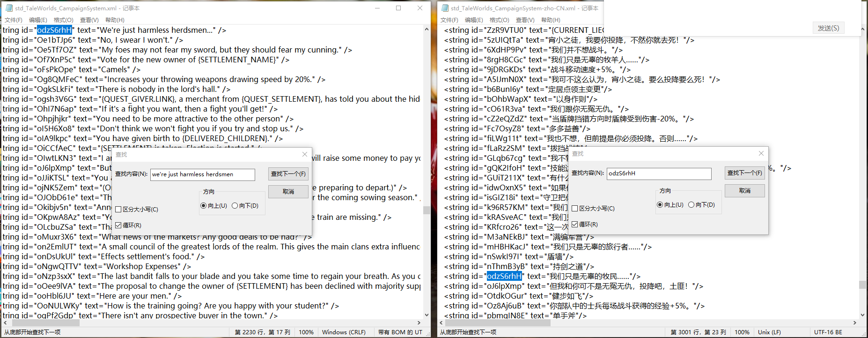Screen dimensions: 868x338
Task: Click '带有 BOM 的 UT' encoding in left status bar
Action: point(400,332)
